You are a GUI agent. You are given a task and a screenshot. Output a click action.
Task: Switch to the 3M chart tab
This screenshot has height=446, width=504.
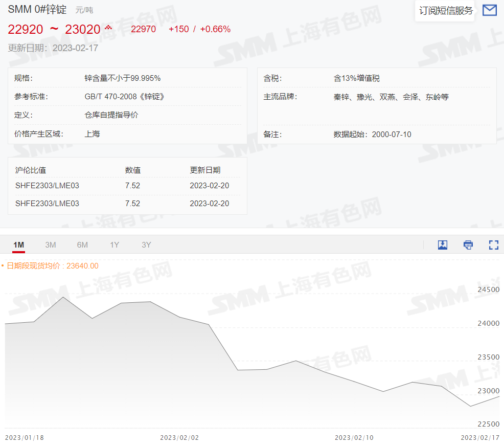pos(50,245)
